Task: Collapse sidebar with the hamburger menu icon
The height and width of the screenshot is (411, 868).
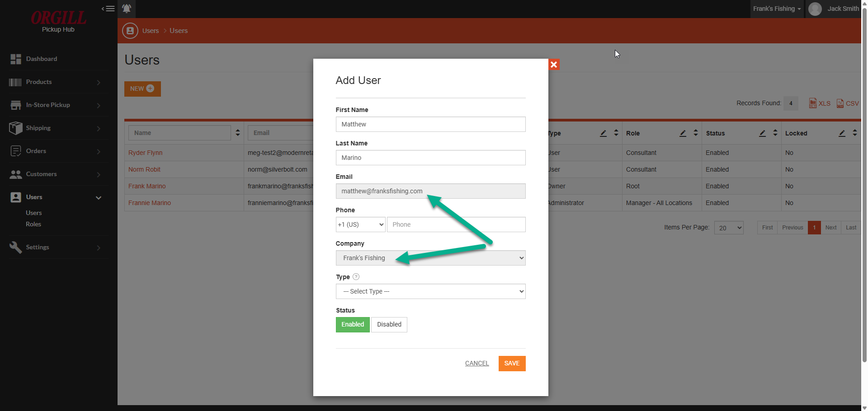Action: [x=108, y=9]
